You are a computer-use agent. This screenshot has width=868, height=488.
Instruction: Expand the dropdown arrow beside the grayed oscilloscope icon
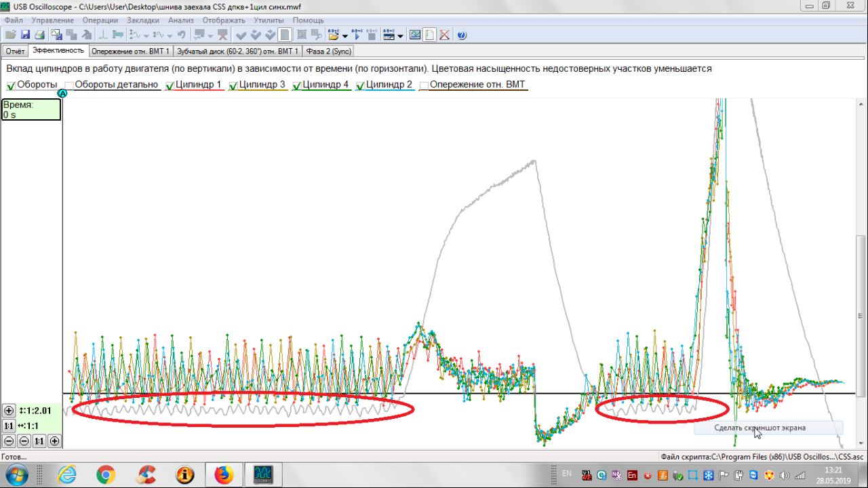pos(211,35)
